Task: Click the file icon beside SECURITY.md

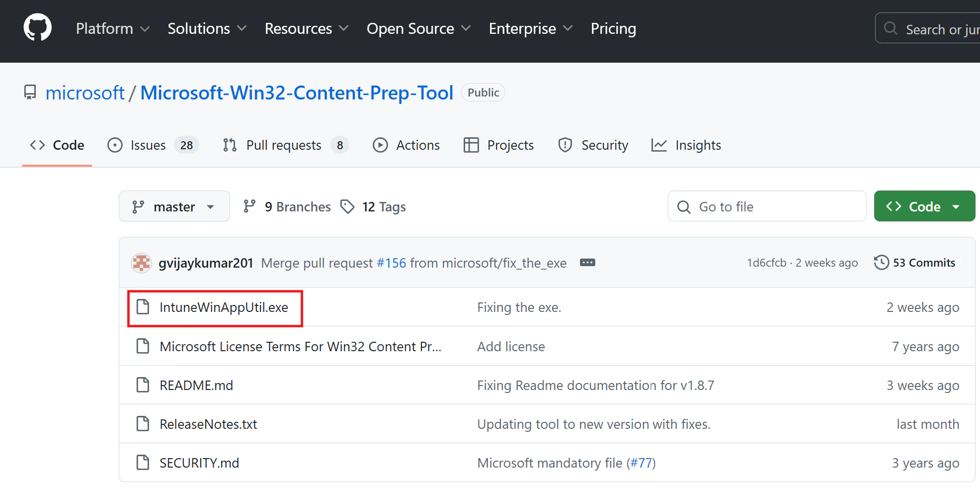Action: coord(143,463)
